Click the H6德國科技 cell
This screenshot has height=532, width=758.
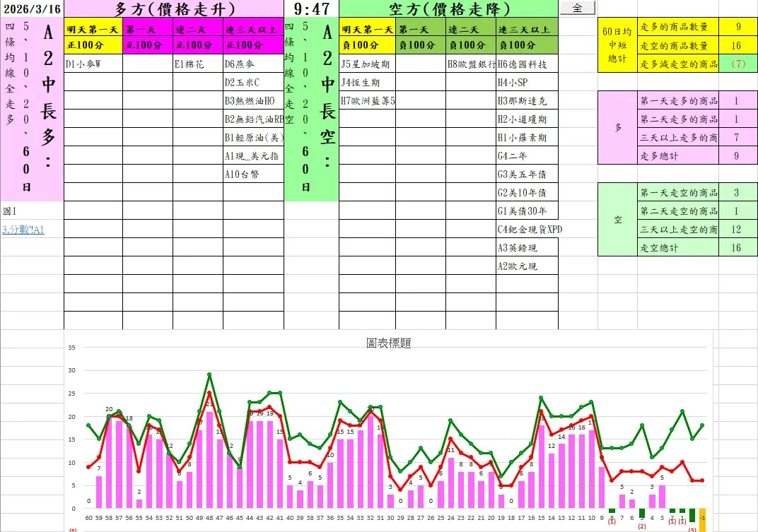[527, 64]
